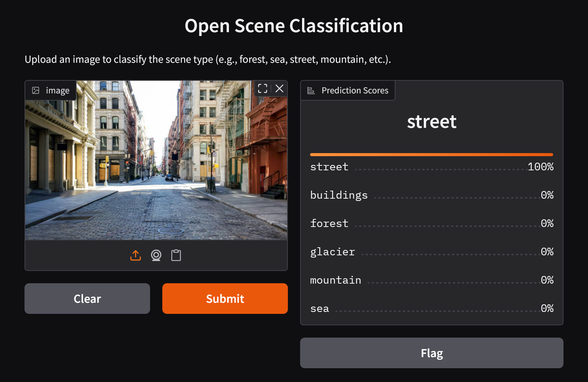
Task: Select the street 100% score row
Action: 431,167
